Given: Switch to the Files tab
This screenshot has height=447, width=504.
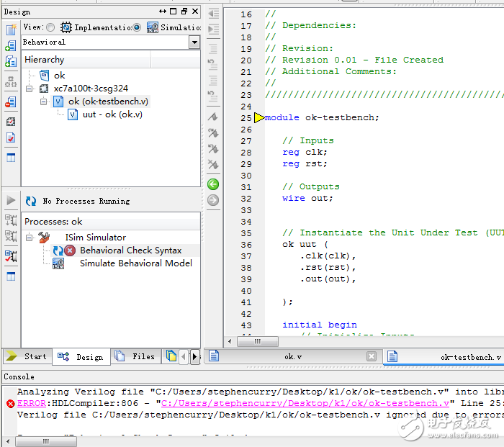Looking at the screenshot, I should pyautogui.click(x=135, y=356).
